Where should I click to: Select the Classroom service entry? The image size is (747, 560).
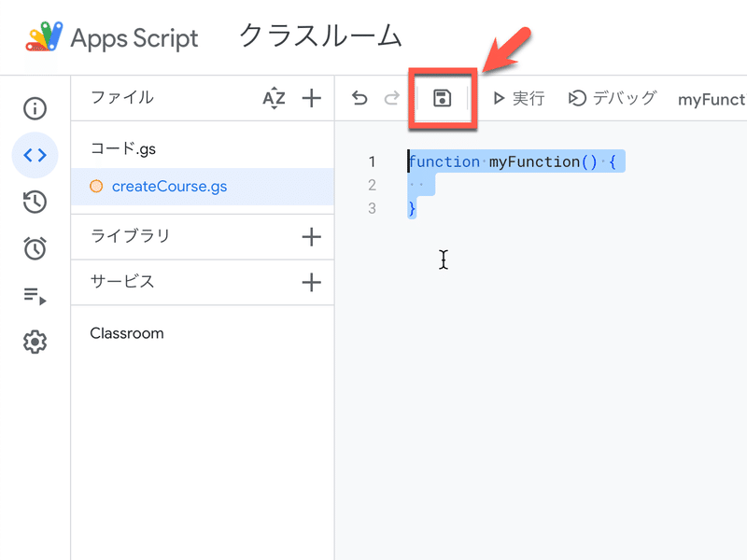[x=126, y=333]
